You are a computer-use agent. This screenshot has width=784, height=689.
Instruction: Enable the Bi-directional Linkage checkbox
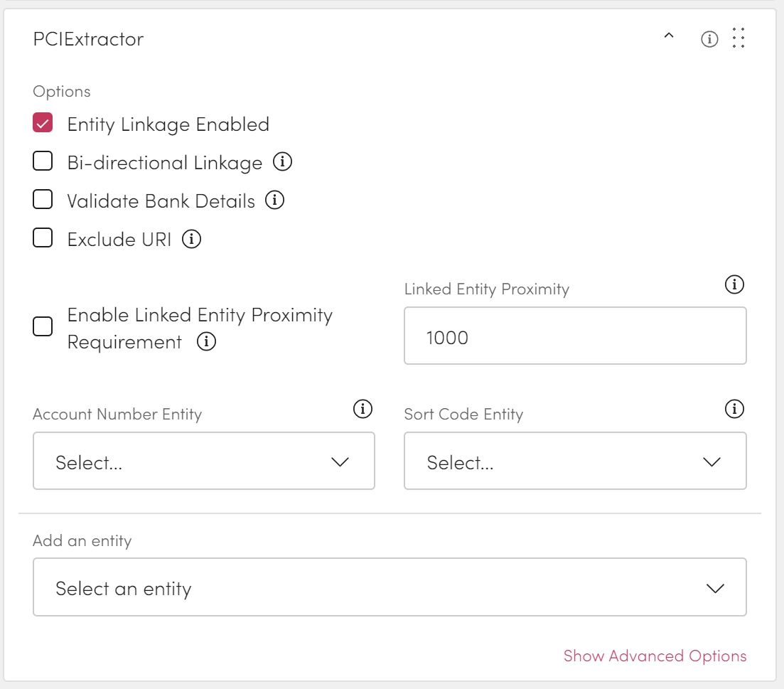[x=43, y=162]
